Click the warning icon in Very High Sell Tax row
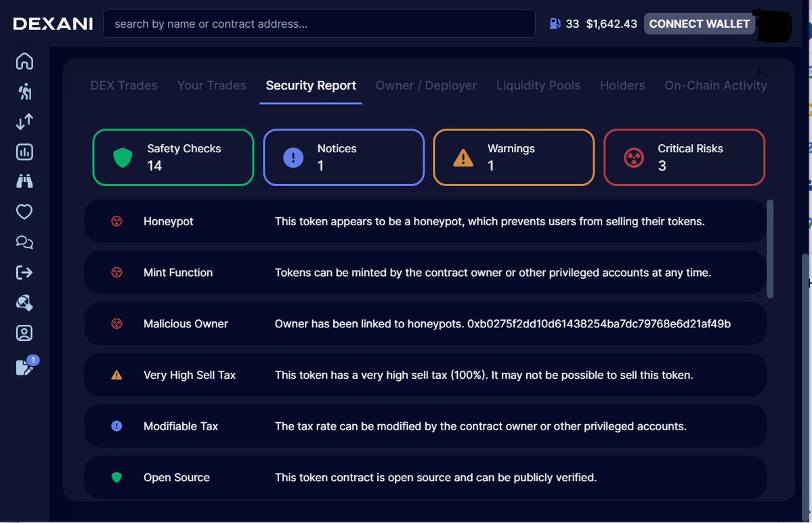This screenshot has width=812, height=523. (x=116, y=375)
